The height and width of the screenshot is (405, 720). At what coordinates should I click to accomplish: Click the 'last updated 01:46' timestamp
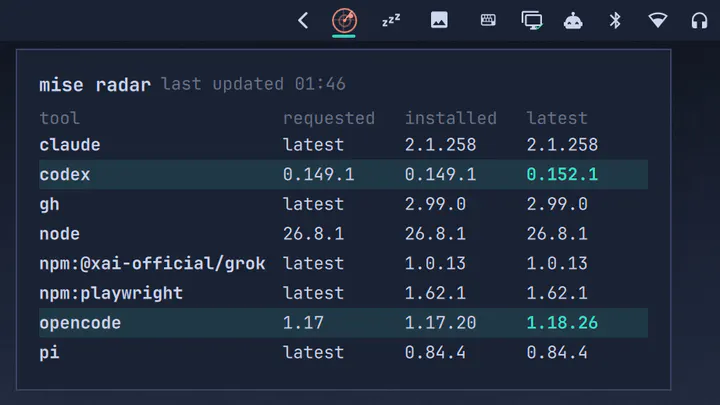pos(253,84)
